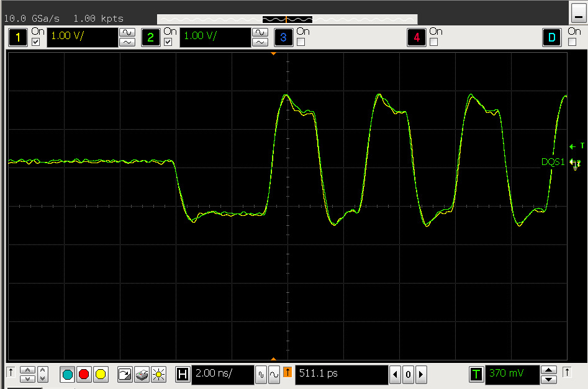Click the acquisition memory bar overview
588x389 pixels.
point(287,19)
